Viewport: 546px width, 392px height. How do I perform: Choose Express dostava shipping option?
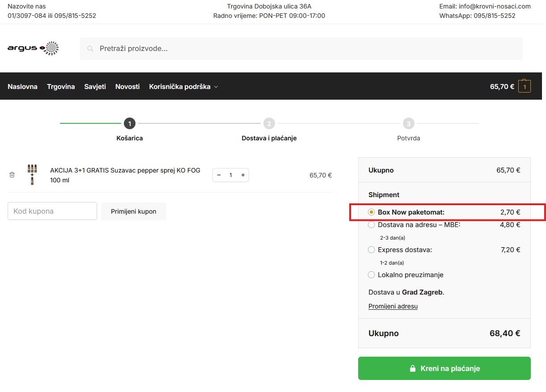[371, 250]
